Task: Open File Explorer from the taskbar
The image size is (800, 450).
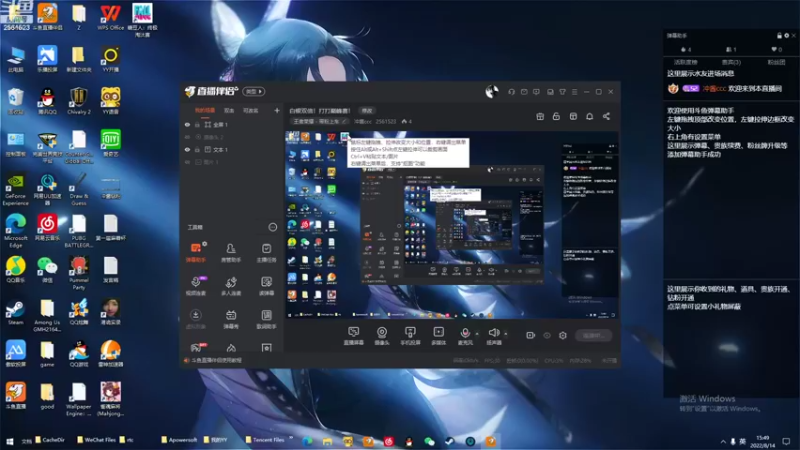Action: coord(328,441)
